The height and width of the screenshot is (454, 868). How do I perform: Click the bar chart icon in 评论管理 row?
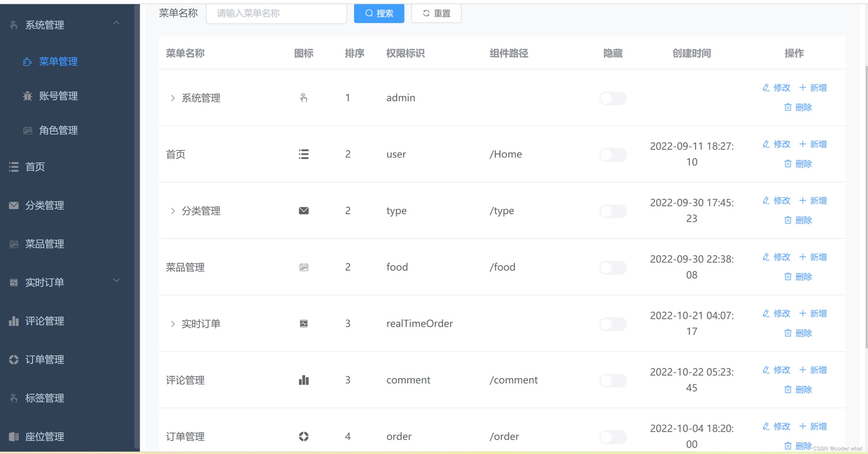coord(303,380)
